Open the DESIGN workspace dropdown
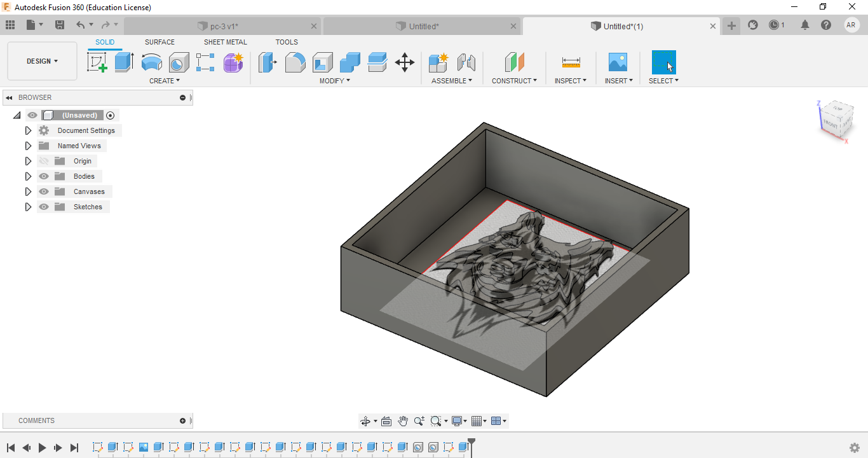 (42, 61)
